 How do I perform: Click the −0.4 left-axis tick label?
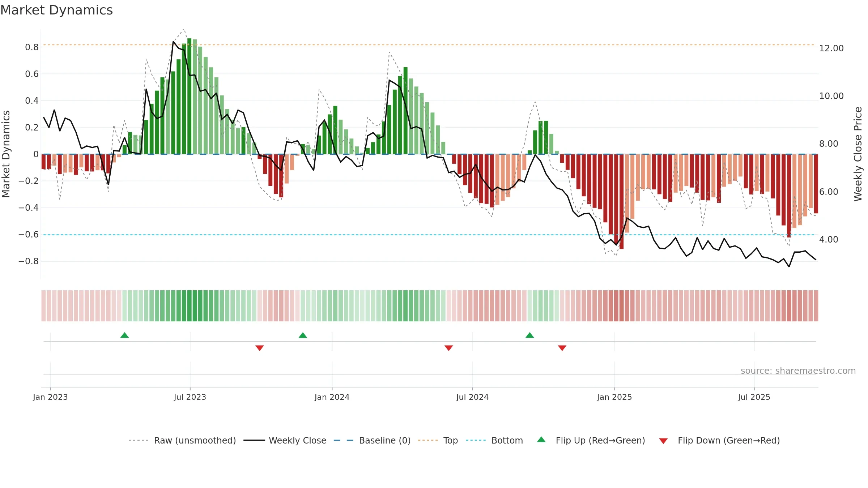click(29, 207)
